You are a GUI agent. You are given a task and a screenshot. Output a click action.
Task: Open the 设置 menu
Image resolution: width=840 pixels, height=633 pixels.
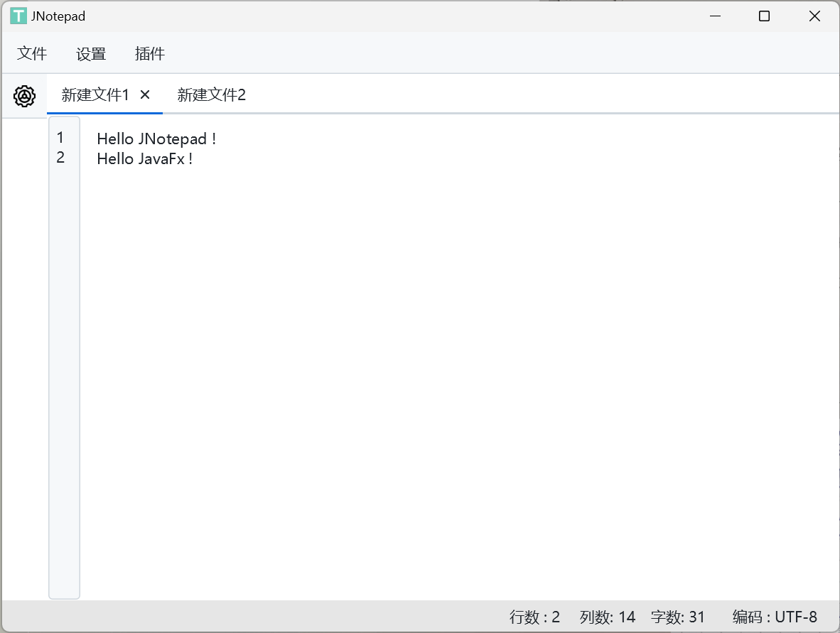pyautogui.click(x=91, y=54)
